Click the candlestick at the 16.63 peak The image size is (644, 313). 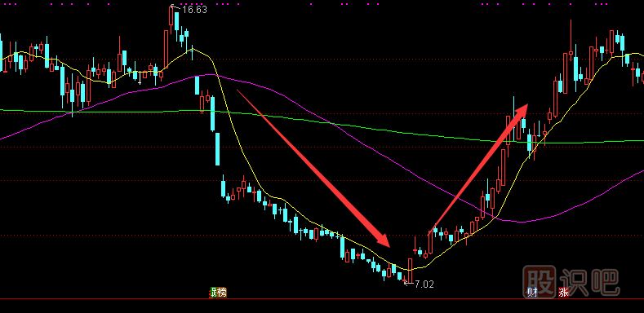[x=171, y=20]
